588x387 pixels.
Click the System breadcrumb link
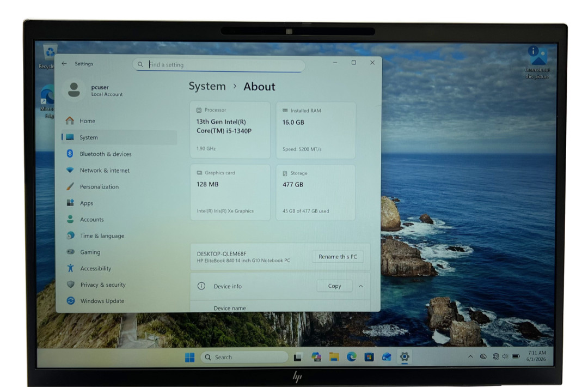[x=207, y=86]
